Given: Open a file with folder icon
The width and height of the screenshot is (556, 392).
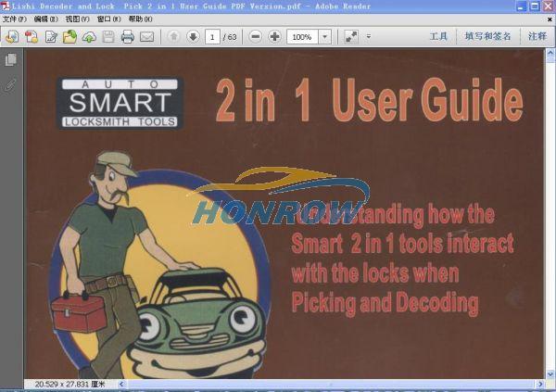Looking at the screenshot, I should coord(69,37).
